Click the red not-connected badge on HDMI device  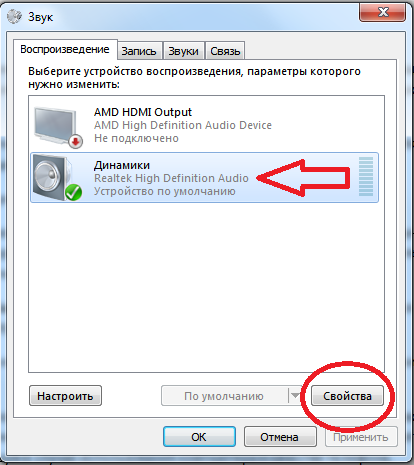[x=76, y=141]
